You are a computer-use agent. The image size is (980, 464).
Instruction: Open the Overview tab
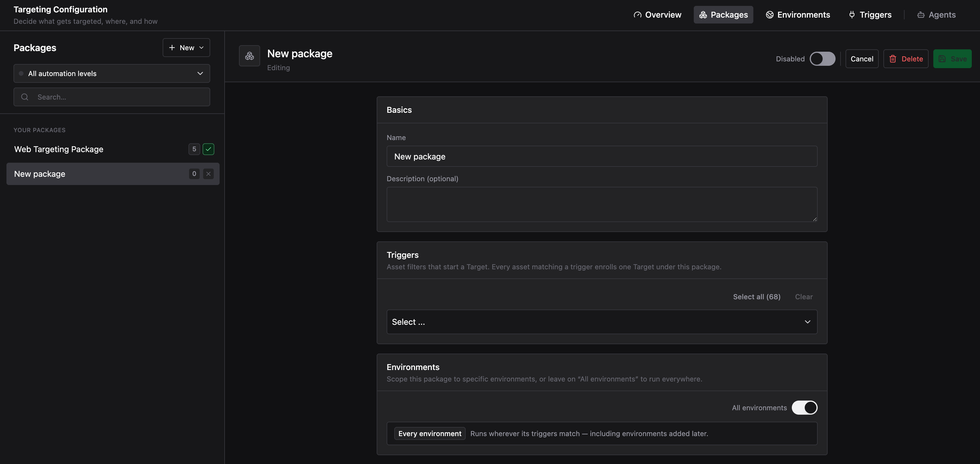pos(657,15)
